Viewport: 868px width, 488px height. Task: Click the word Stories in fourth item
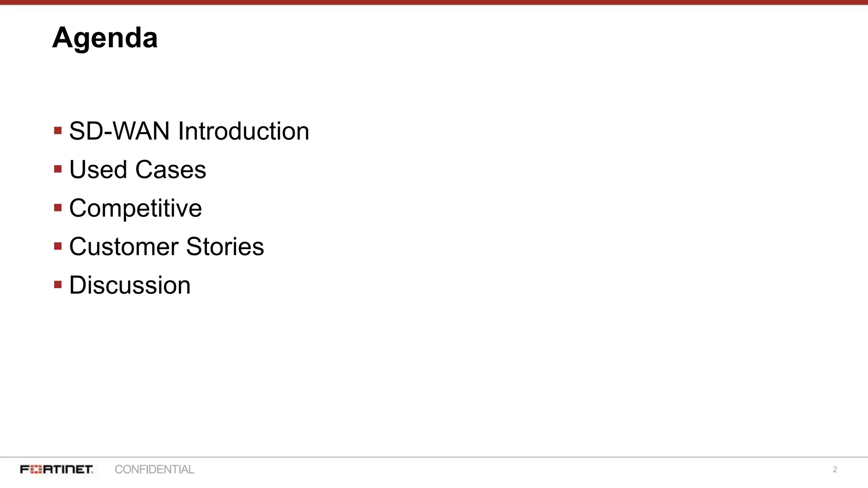pyautogui.click(x=225, y=247)
